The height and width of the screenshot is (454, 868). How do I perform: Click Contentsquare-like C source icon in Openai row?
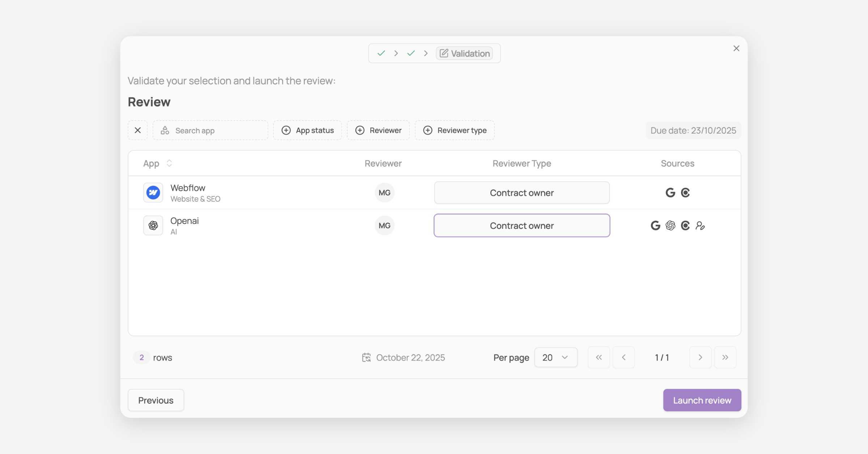tap(685, 226)
